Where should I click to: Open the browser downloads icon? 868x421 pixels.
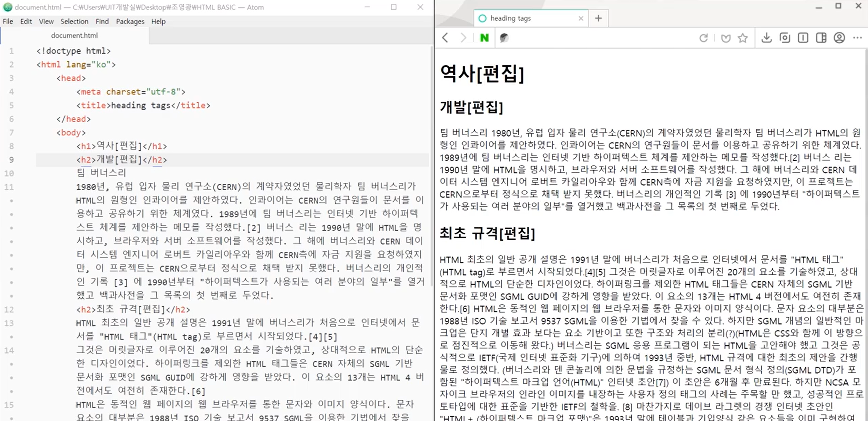pos(767,38)
